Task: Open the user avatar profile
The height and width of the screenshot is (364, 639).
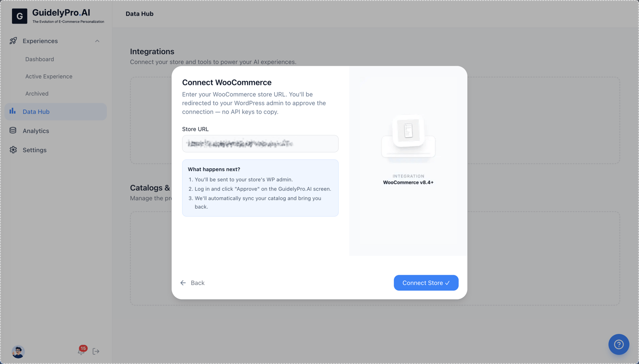Action: [x=18, y=352]
